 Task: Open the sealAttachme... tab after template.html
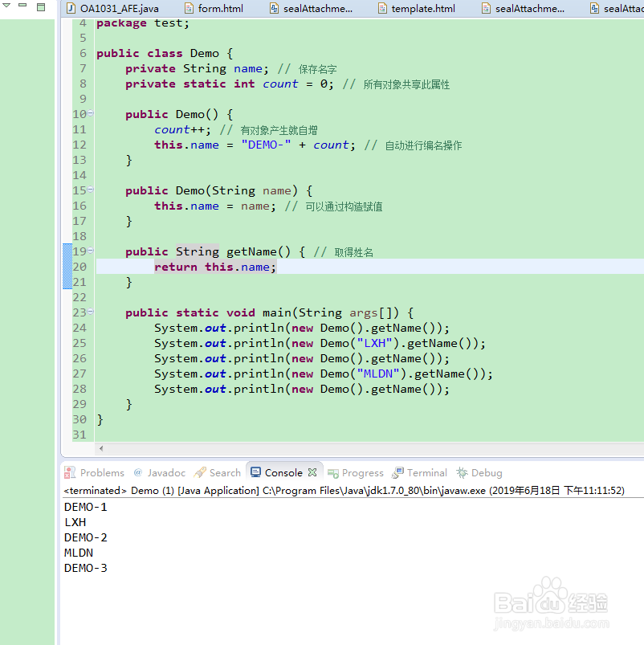(x=524, y=8)
